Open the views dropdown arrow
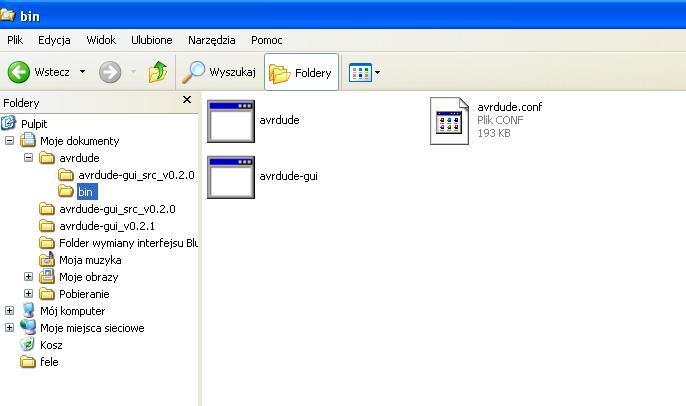 click(378, 73)
